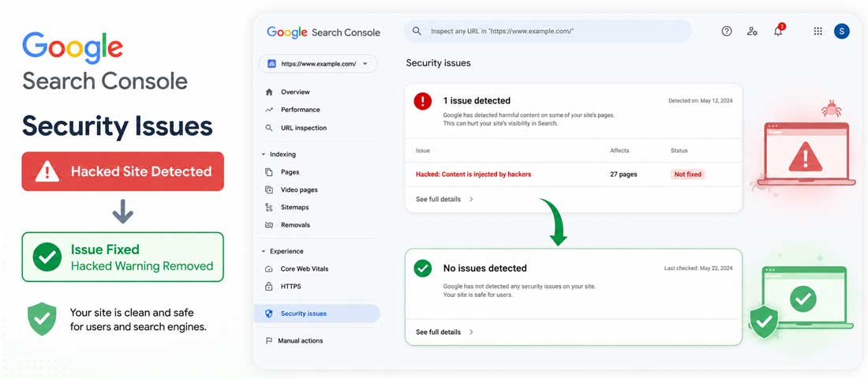This screenshot has width=868, height=379.
Task: Open the Google apps grid icon
Action: click(x=817, y=32)
